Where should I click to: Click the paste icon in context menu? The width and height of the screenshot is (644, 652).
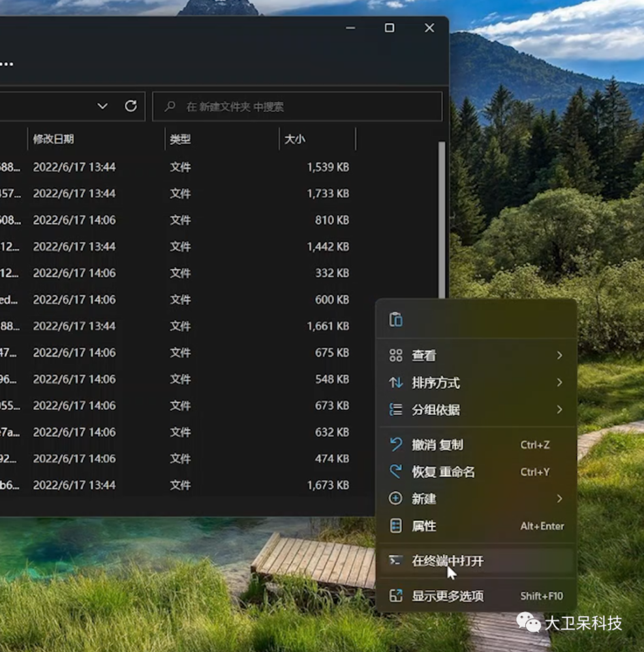pyautogui.click(x=396, y=319)
